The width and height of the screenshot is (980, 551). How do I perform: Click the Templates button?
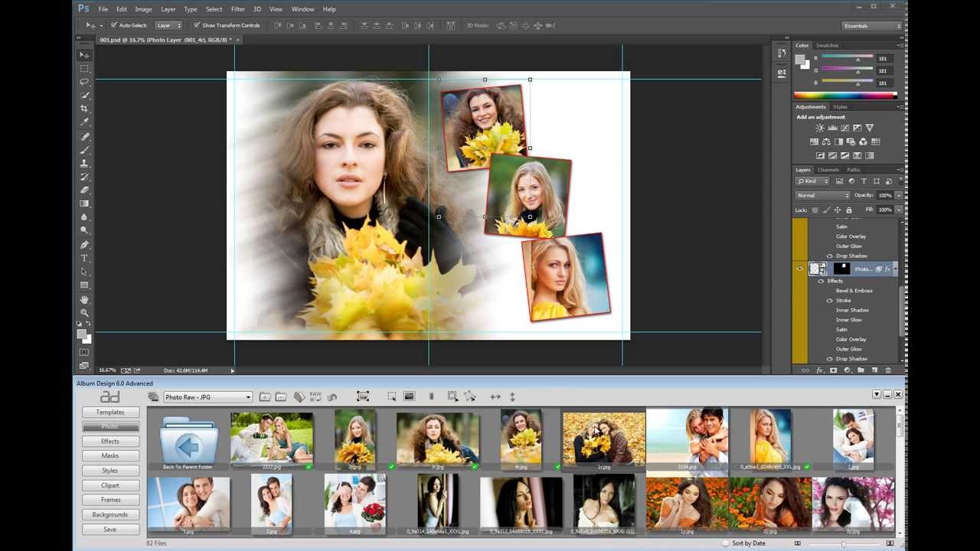(110, 412)
